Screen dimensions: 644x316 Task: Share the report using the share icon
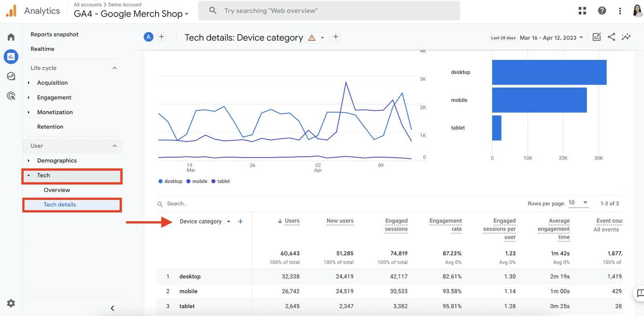(x=611, y=37)
